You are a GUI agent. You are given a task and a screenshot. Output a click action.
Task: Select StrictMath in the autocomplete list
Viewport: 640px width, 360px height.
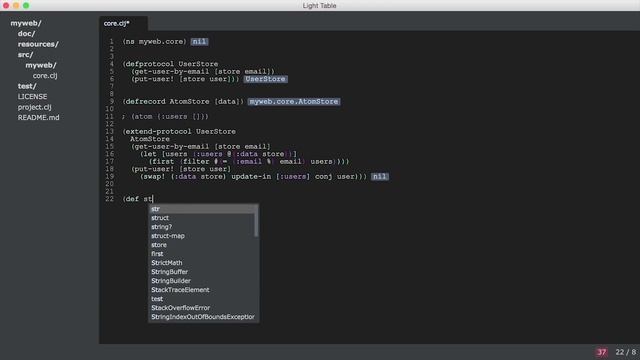point(203,263)
